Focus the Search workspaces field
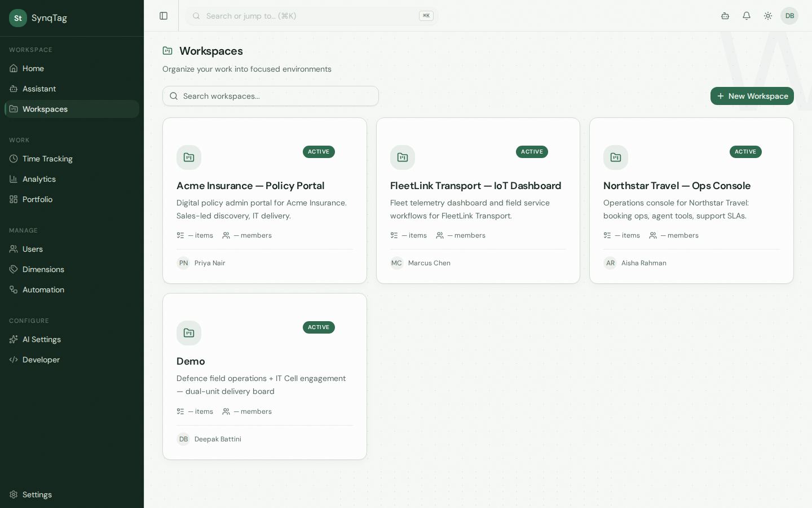Viewport: 812px width, 508px height. [x=271, y=96]
